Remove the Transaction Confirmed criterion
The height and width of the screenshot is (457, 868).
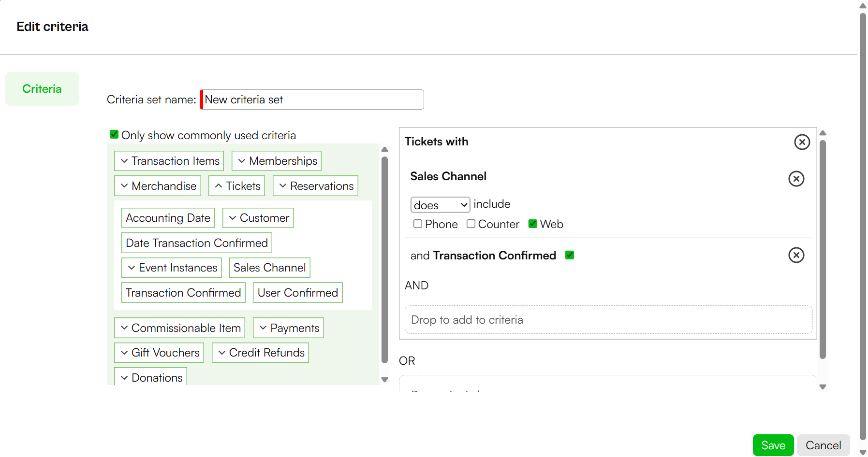[796, 255]
